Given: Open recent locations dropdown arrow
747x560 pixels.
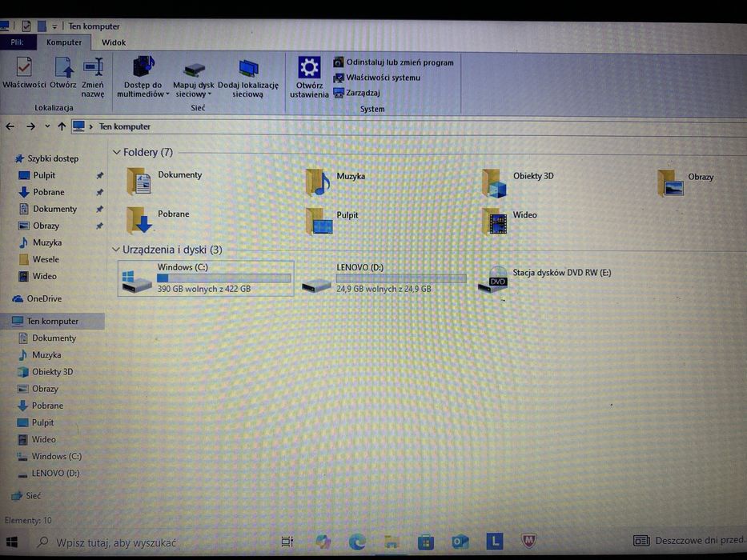Looking at the screenshot, I should pos(47,126).
